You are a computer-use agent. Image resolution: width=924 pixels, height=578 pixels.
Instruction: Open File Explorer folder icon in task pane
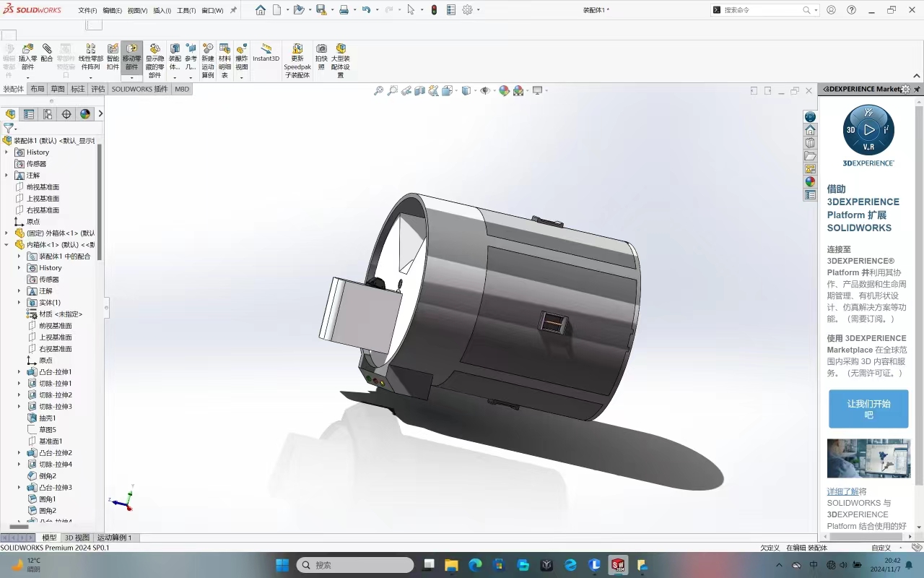810,156
